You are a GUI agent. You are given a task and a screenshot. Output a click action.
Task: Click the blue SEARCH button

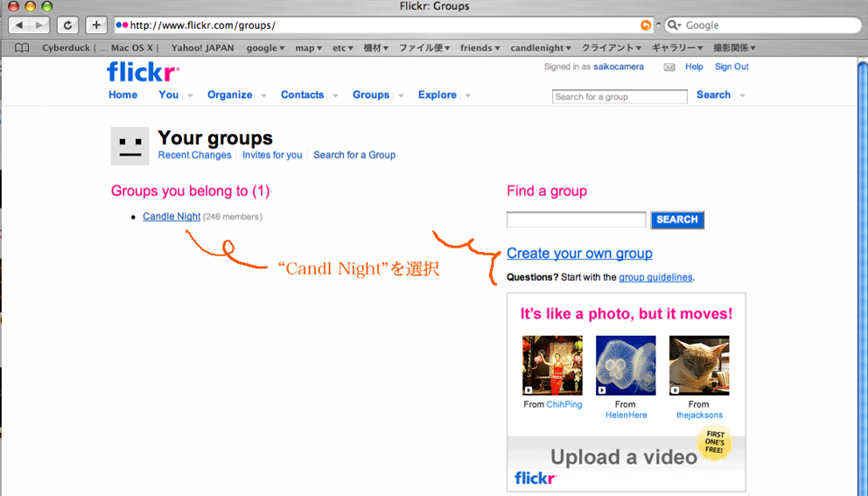677,220
